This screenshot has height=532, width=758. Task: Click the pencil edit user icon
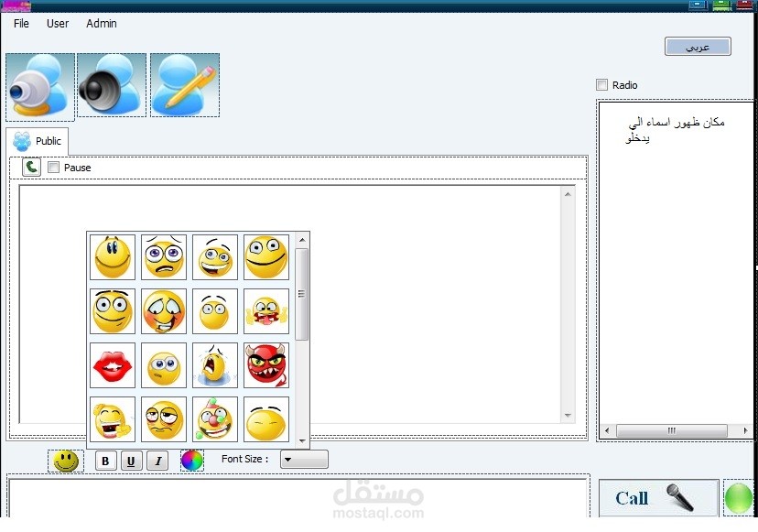click(x=185, y=84)
